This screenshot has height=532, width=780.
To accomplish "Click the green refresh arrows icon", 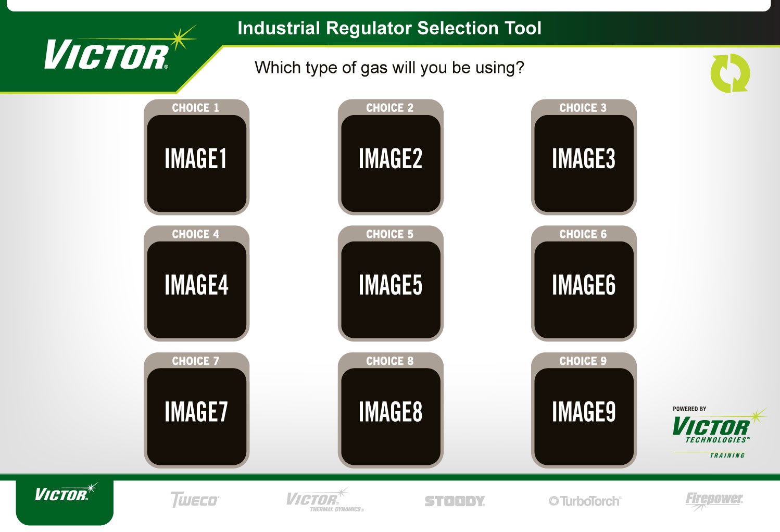I will (x=730, y=73).
